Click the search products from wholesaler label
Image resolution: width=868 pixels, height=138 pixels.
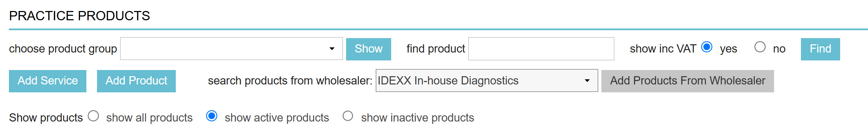[290, 81]
